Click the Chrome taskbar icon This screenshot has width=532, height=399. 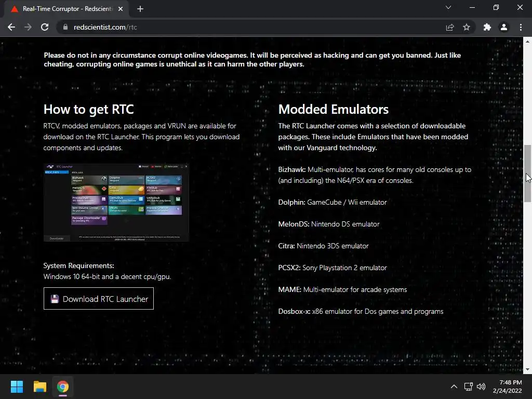pyautogui.click(x=63, y=387)
